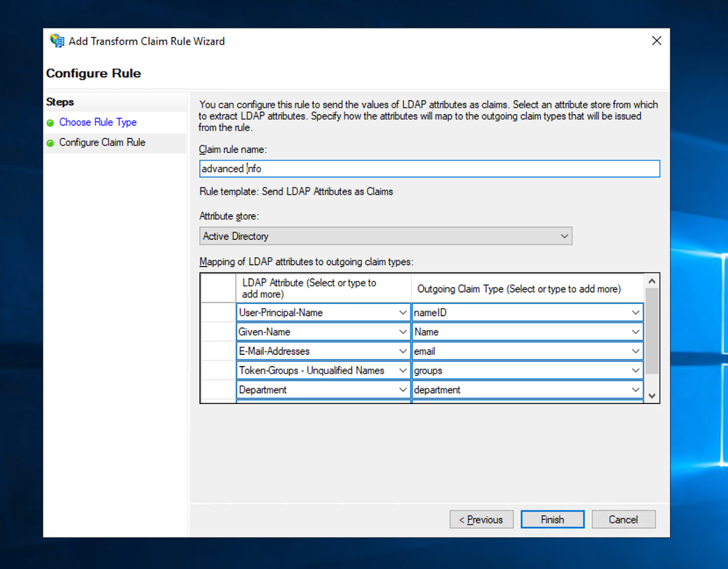Open the Choose Rule Type step
Viewport: 728px width, 569px height.
[x=98, y=122]
